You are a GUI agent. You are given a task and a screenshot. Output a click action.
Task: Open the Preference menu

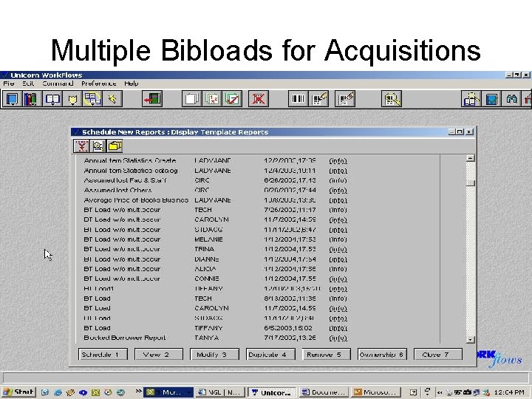(99, 83)
